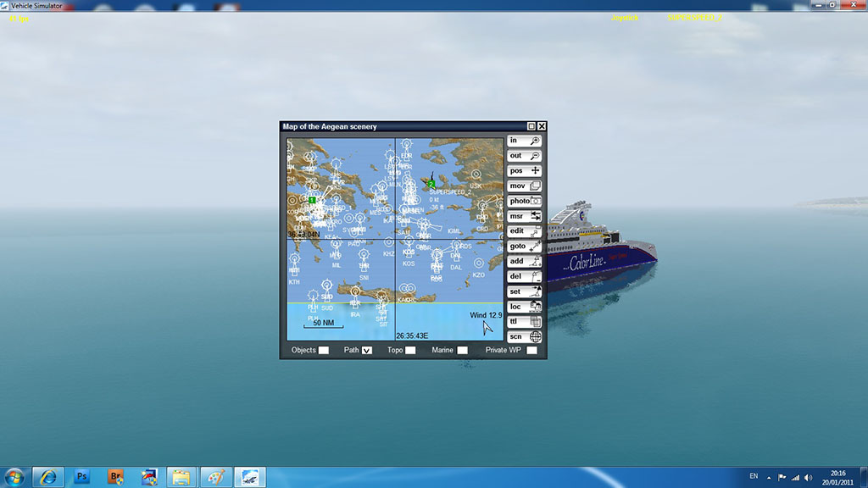Click the zoom in map button
Viewport: 868px width, 488px height.
(524, 141)
